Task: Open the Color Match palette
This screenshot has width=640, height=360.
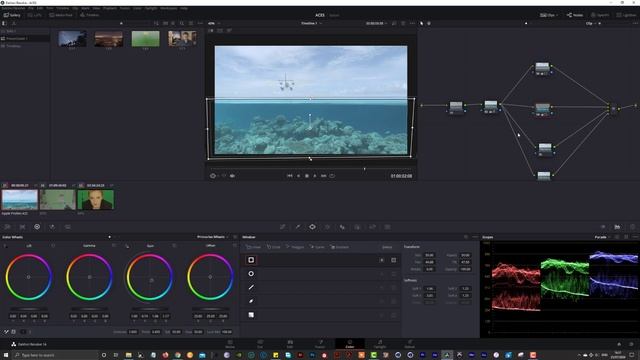Action: point(22,227)
